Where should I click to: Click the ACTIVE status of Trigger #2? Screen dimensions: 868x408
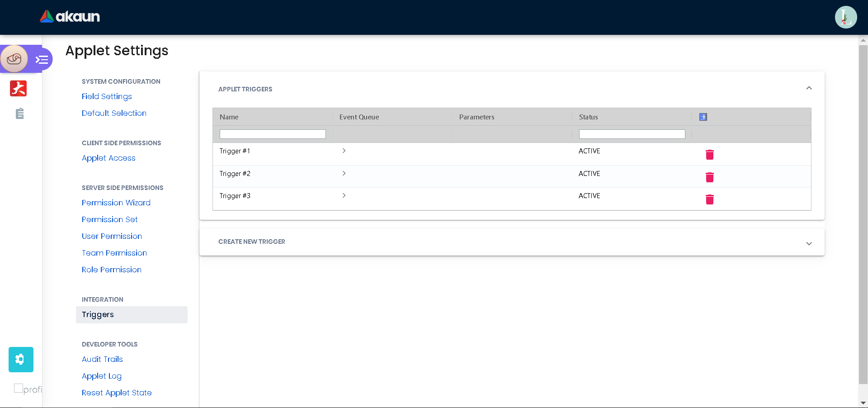coord(590,174)
